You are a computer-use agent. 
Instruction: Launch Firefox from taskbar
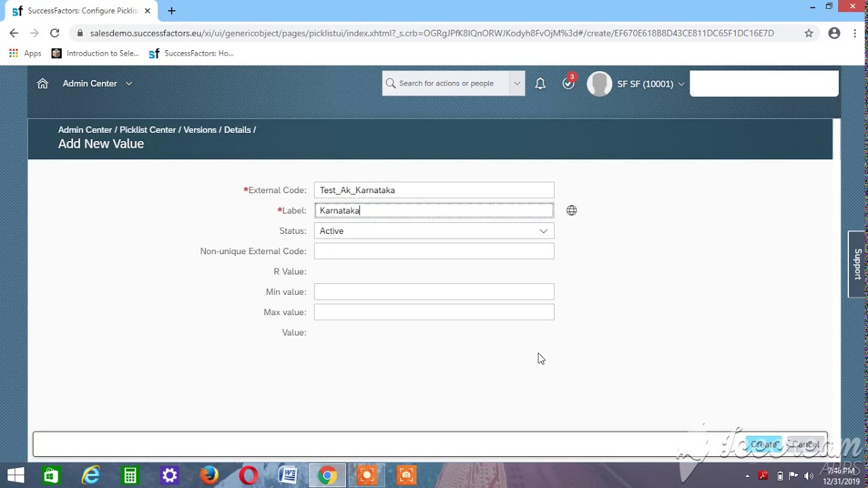click(209, 475)
